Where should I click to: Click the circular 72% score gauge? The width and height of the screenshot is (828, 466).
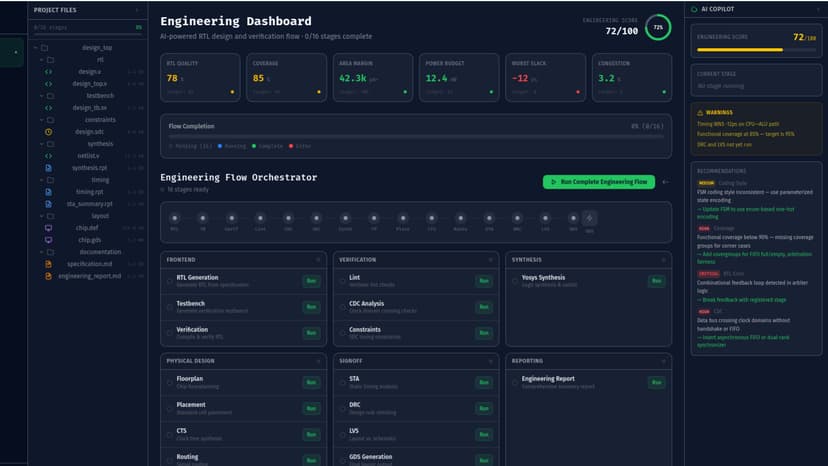658,27
